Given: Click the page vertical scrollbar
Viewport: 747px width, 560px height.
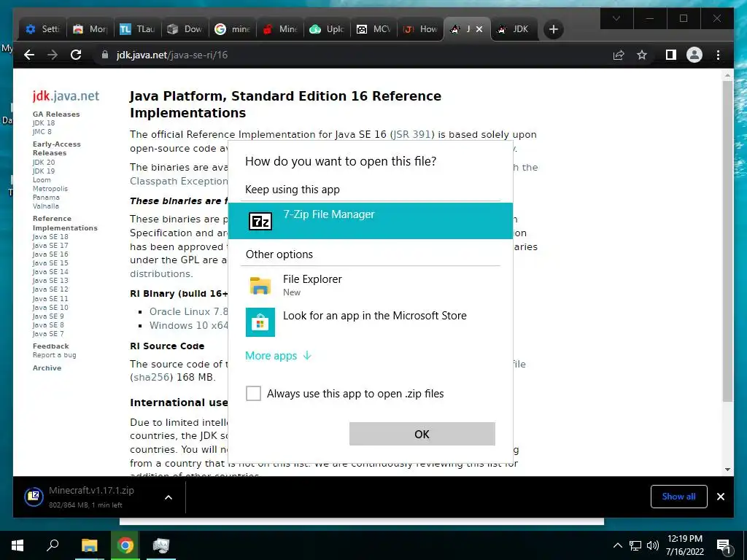Looking at the screenshot, I should (x=727, y=241).
